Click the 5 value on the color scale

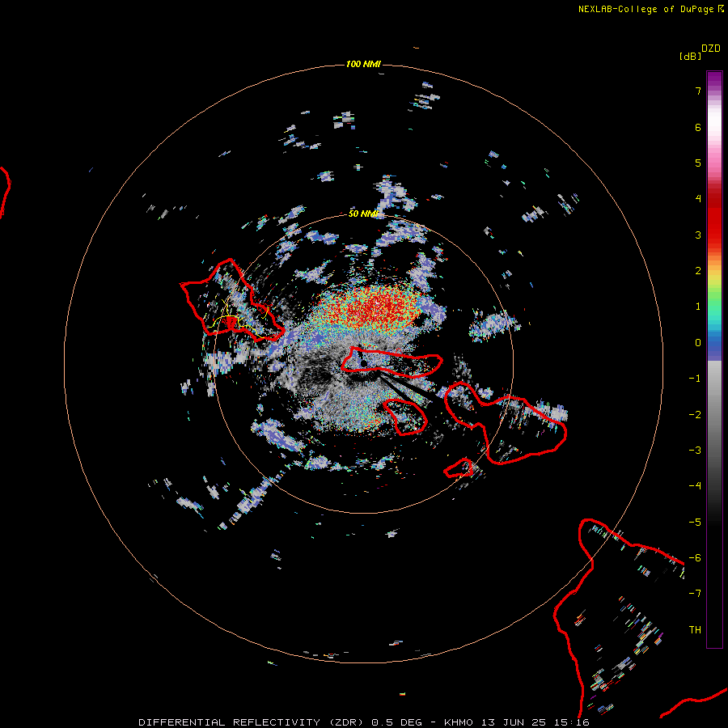698,163
